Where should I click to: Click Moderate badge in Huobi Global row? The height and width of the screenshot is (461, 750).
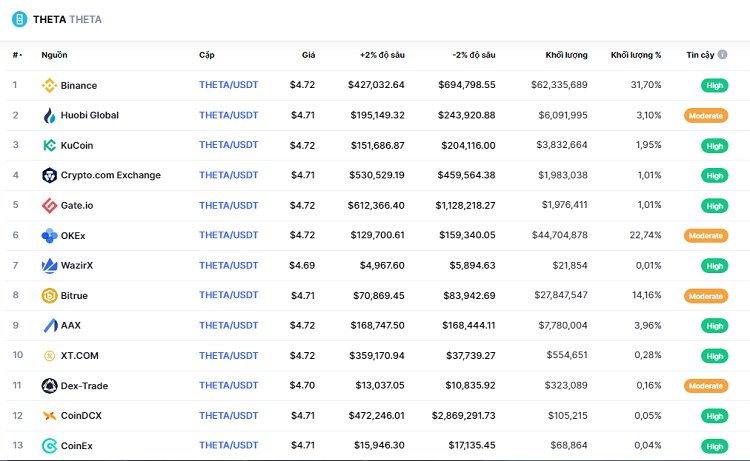pyautogui.click(x=706, y=116)
